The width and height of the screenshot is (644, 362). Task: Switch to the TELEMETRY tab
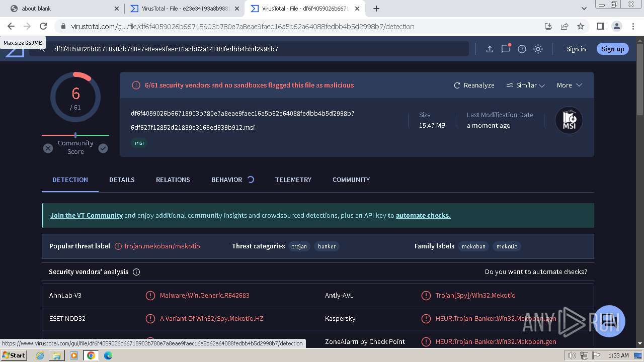[293, 179]
